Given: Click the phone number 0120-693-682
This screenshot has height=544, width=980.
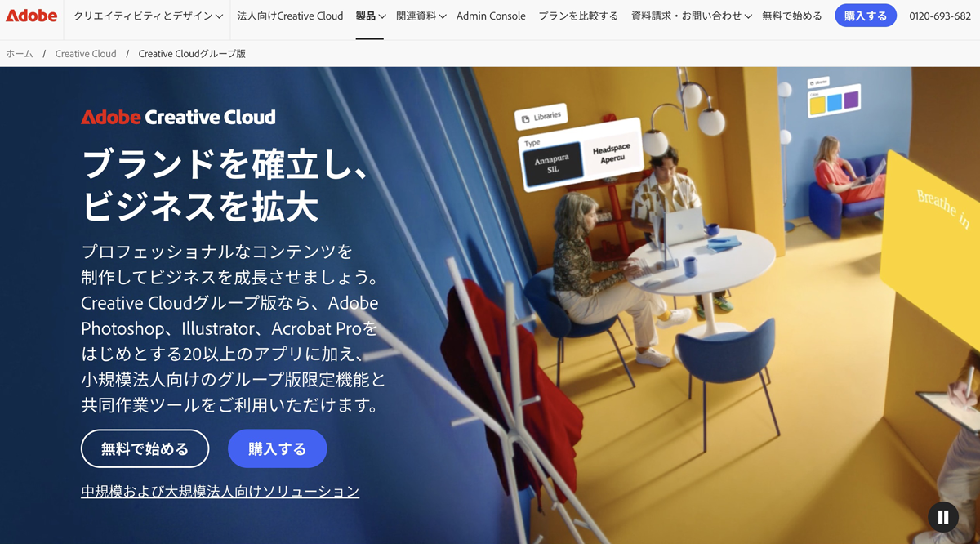Looking at the screenshot, I should pos(940,16).
